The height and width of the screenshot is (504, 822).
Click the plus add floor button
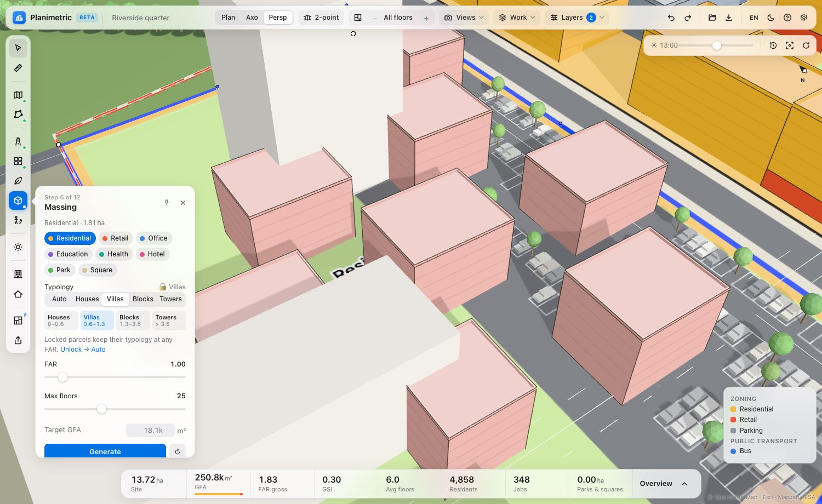[x=426, y=18]
